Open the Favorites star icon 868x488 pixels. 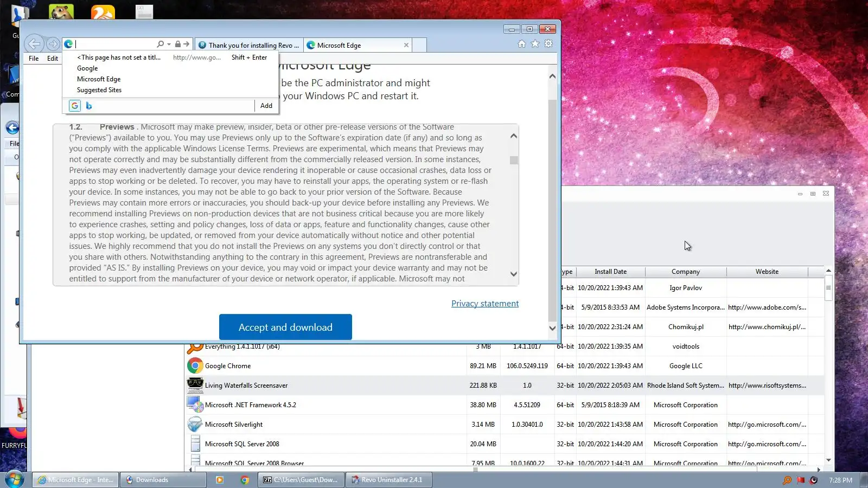535,44
